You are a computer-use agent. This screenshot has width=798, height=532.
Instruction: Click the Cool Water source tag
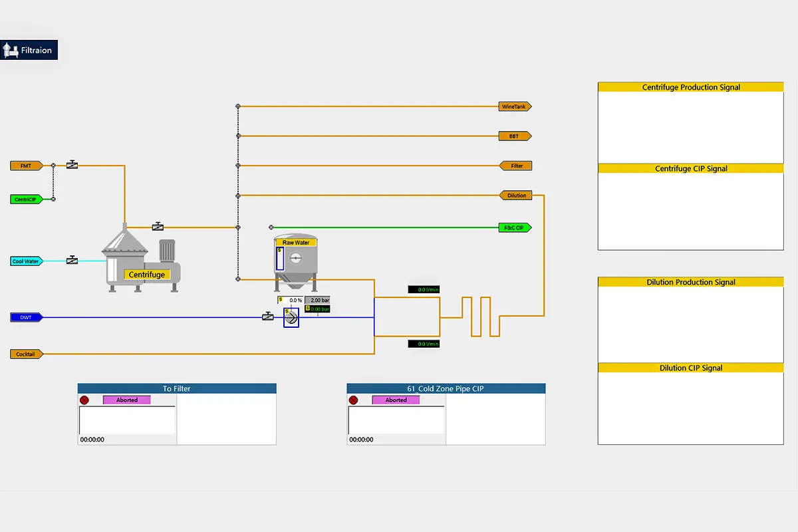tap(27, 261)
